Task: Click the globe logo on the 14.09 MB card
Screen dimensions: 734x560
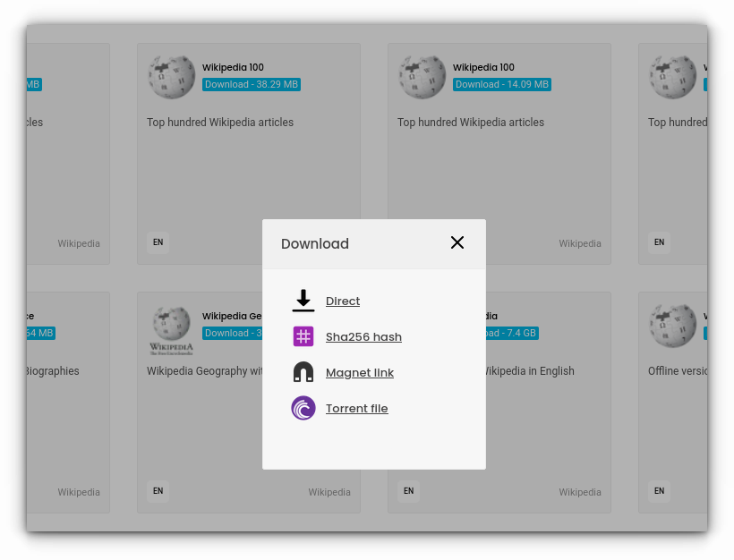Action: coord(422,77)
